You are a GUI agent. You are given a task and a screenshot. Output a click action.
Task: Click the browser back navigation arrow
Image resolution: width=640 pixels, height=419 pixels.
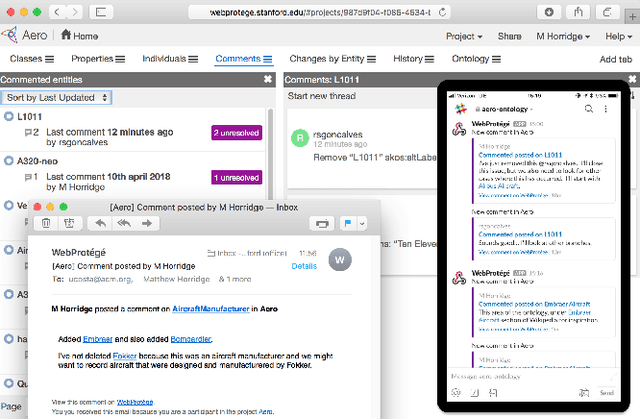click(x=57, y=12)
